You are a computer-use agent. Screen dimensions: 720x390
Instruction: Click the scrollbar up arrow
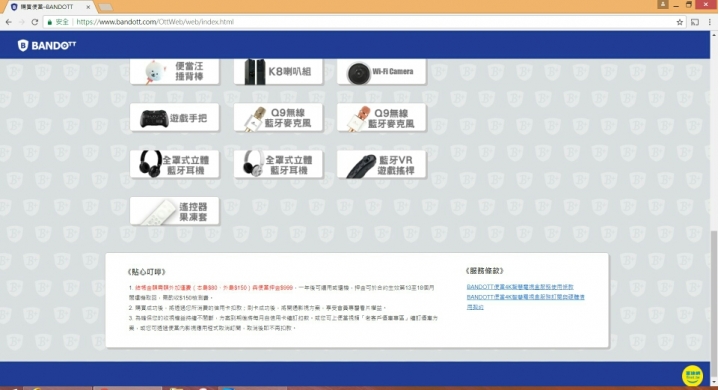[714, 35]
